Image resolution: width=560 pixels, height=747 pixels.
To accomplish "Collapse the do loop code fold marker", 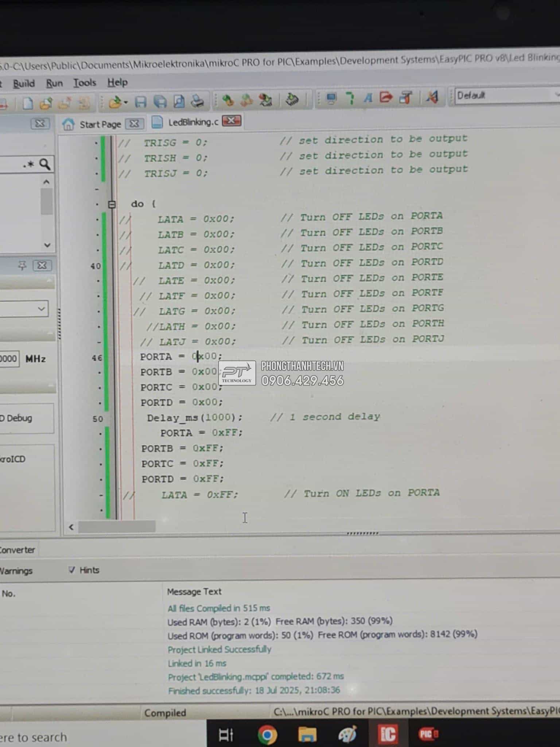I will point(112,204).
